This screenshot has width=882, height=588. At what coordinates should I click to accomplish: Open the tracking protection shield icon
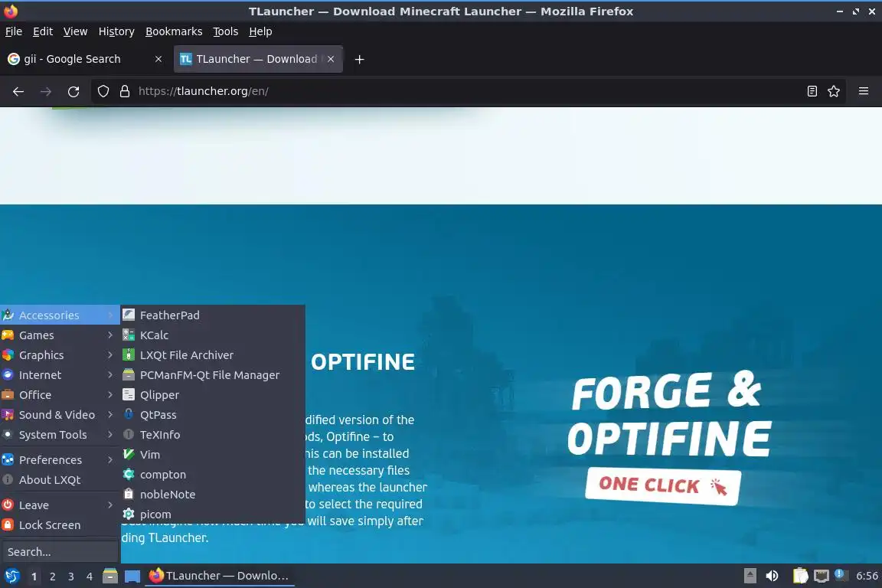tap(103, 91)
